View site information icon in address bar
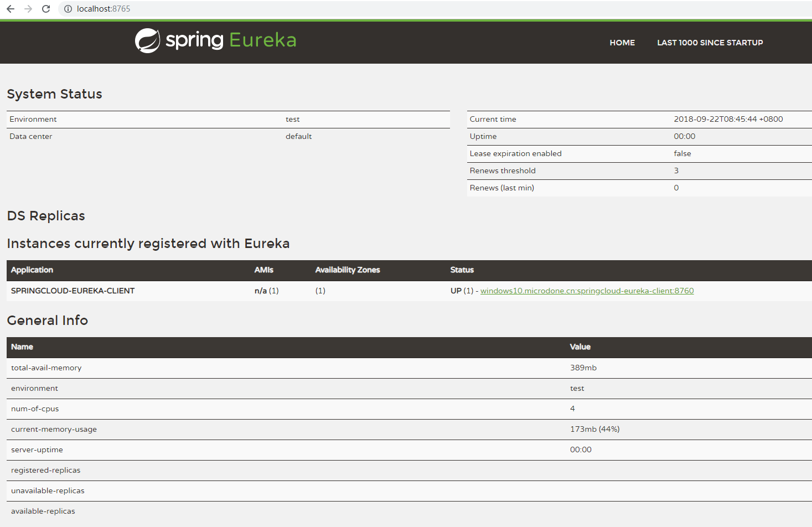812x527 pixels. click(x=68, y=9)
